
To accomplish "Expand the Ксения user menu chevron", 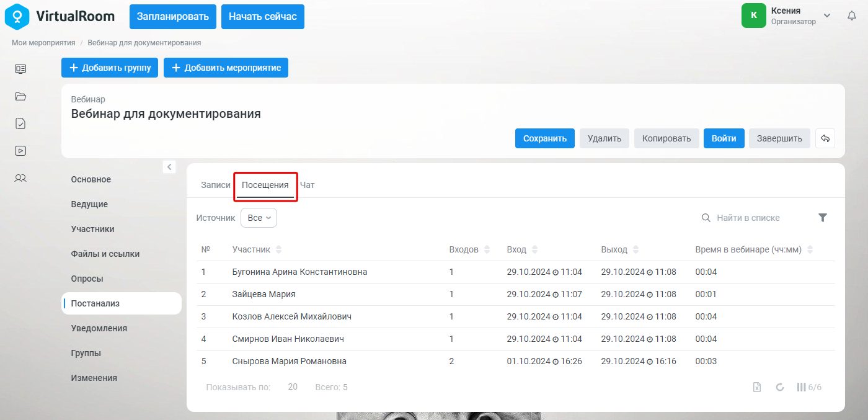I will click(x=826, y=16).
